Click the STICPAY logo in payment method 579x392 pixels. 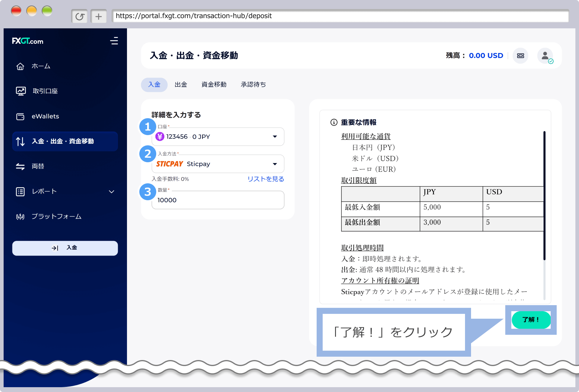169,164
